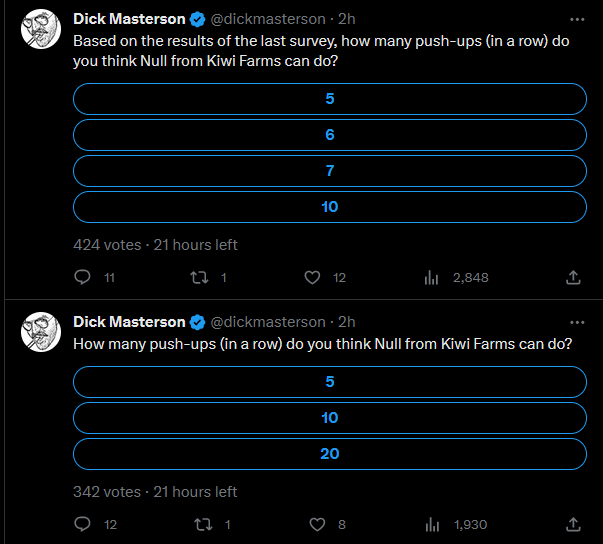Open the second tweet's 2h timestamp

point(348,322)
